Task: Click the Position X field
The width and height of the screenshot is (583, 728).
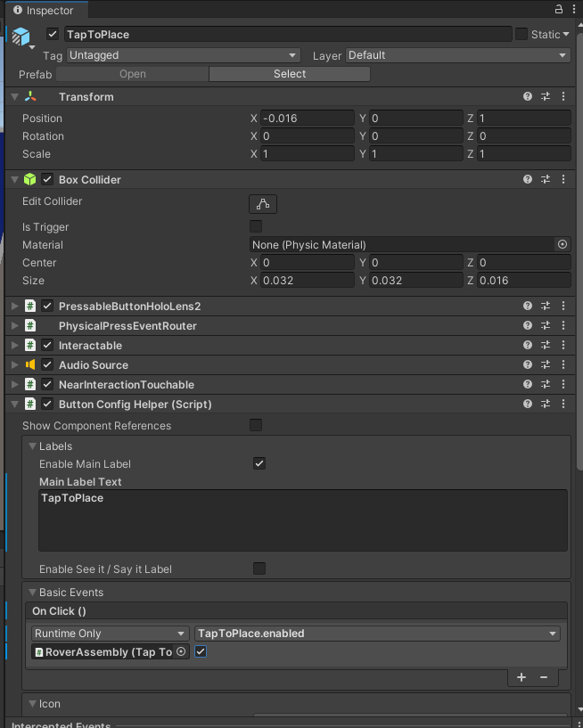Action: [307, 118]
